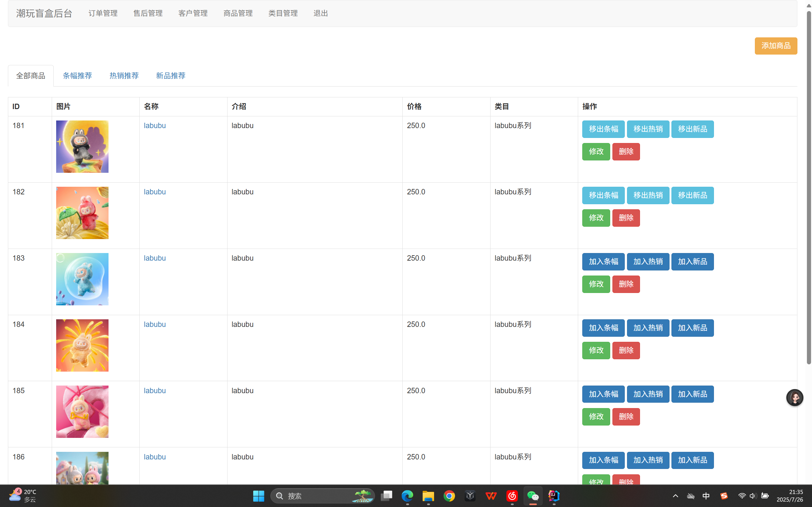Screen dimensions: 812x507
Task: Open NetEase Cloud Music taskbar icon
Action: [x=512, y=496]
